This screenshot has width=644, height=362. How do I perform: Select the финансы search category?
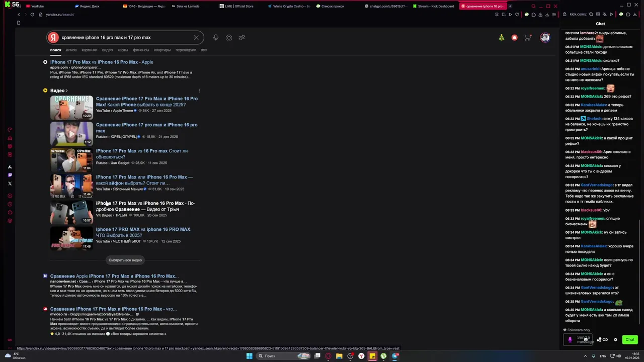(141, 50)
